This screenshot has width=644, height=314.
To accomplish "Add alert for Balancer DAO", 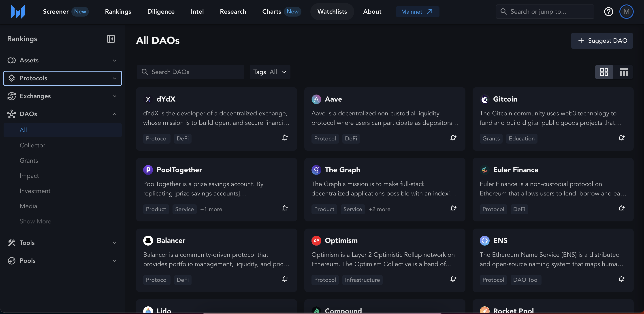I will (285, 279).
